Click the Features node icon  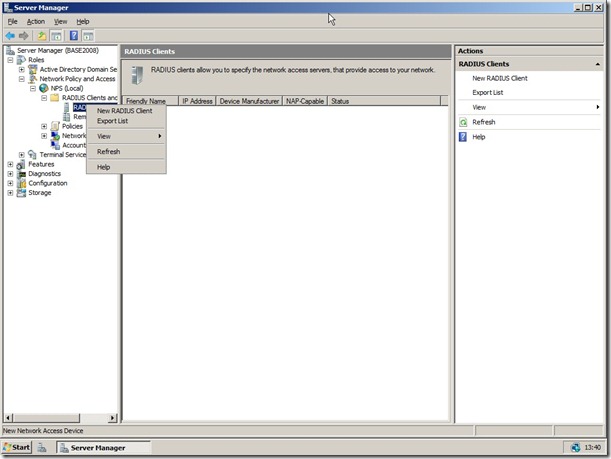coord(21,164)
